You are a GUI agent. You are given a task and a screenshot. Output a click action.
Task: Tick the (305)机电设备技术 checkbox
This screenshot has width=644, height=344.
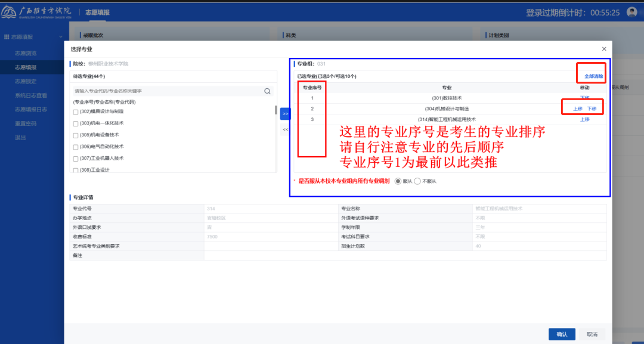pos(76,135)
